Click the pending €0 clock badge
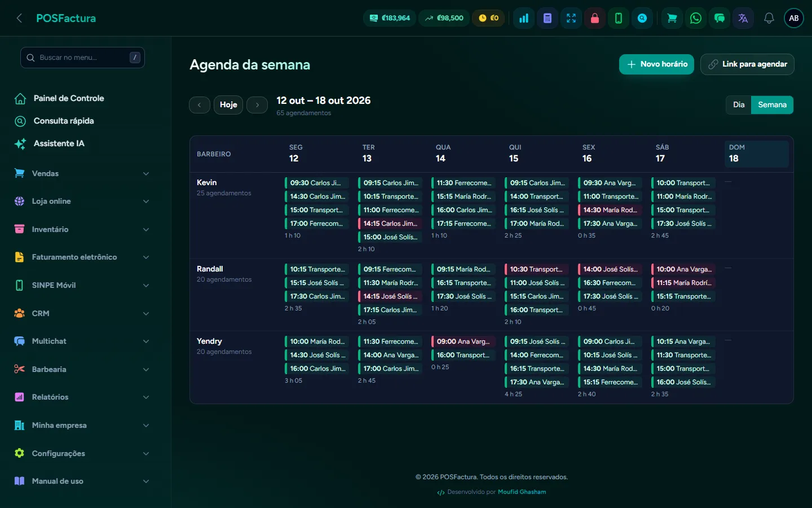The image size is (812, 508). [488, 18]
